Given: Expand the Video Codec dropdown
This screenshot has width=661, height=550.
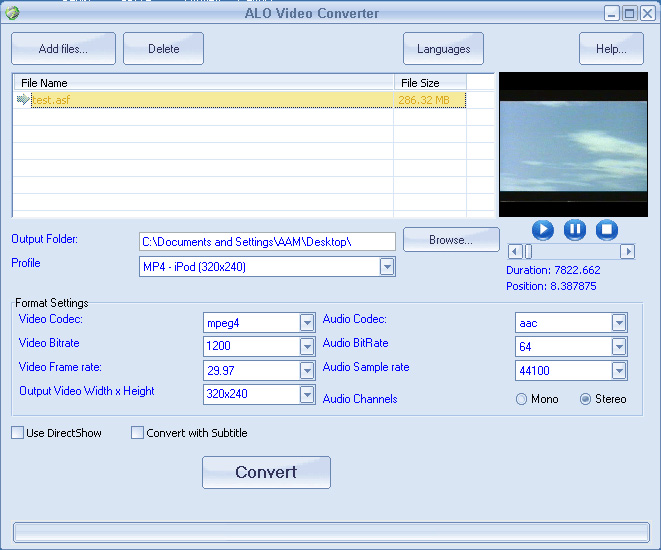Looking at the screenshot, I should tap(307, 323).
